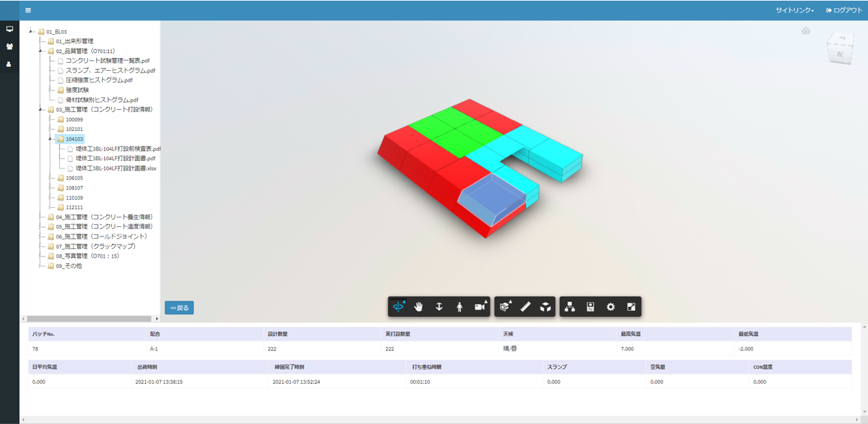Select the Zoom (dolly) tool
This screenshot has width=868, height=424.
point(439,307)
